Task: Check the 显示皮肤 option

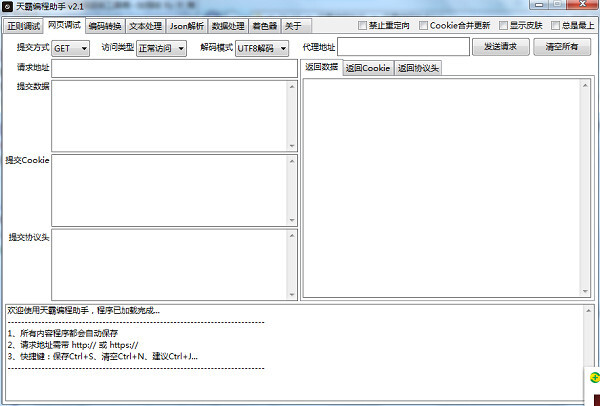Action: pyautogui.click(x=503, y=26)
